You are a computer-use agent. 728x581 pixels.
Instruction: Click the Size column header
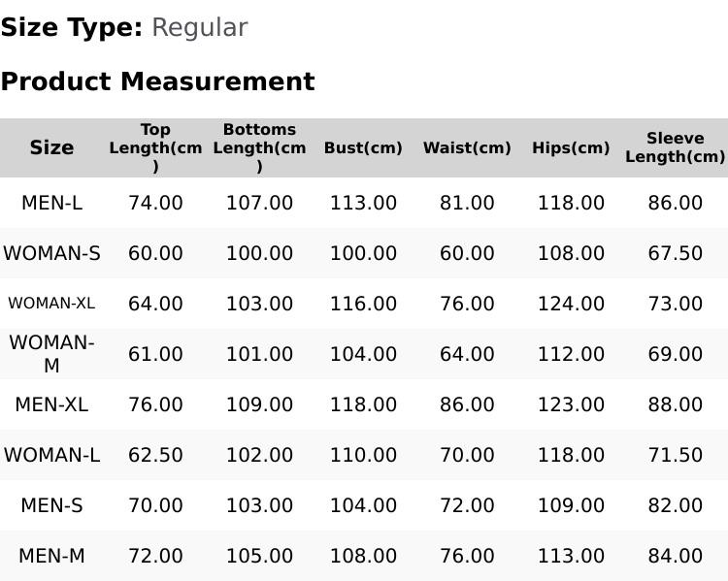pyautogui.click(x=51, y=147)
